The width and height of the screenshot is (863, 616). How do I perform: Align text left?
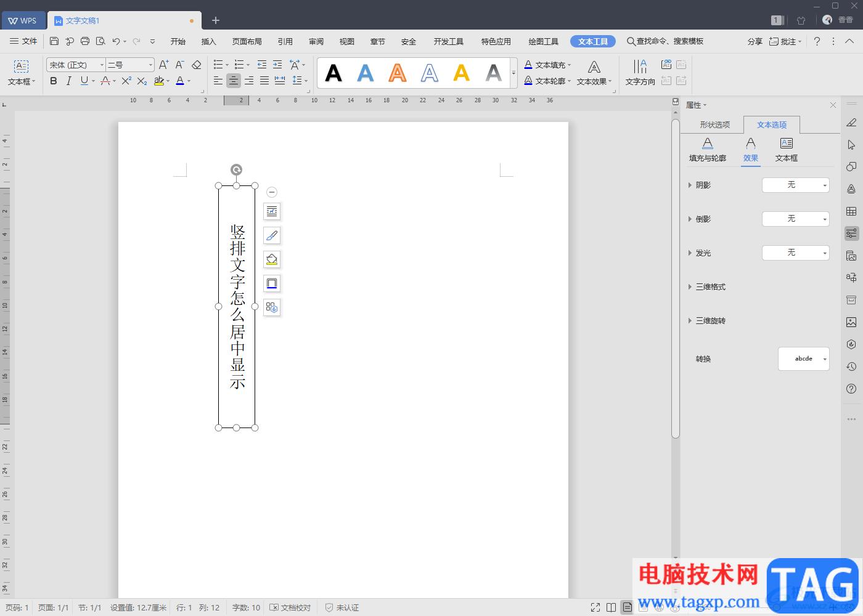pos(218,81)
